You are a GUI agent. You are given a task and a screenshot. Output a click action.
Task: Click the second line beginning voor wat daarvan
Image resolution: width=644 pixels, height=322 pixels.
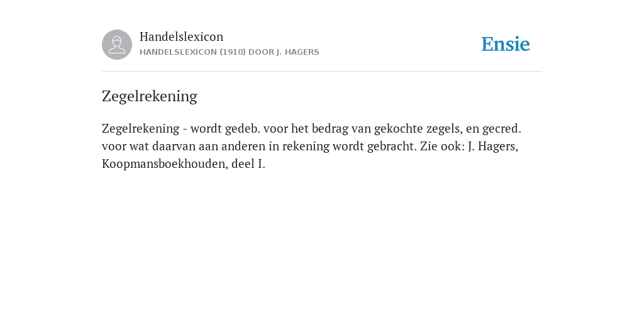310,146
